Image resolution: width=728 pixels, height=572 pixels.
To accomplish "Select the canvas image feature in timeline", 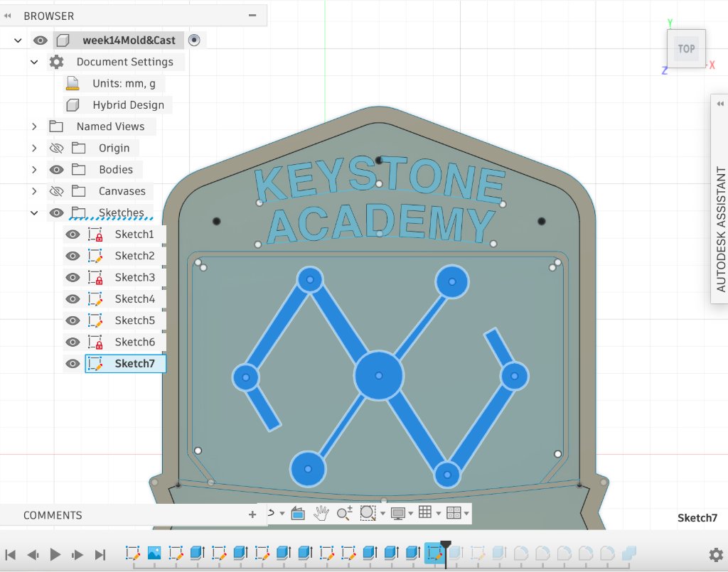I will coord(154,553).
